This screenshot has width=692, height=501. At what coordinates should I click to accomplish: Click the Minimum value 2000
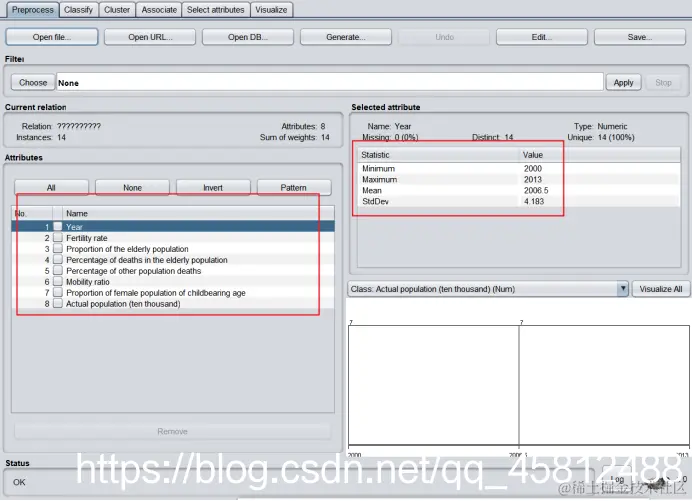pyautogui.click(x=533, y=169)
